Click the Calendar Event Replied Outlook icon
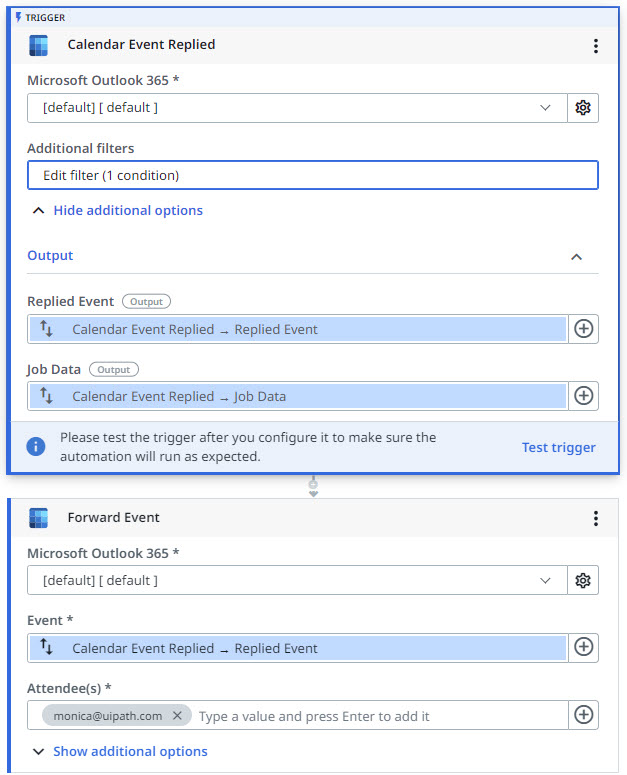Screen dimensions: 627x775 pyautogui.click(x=39, y=45)
